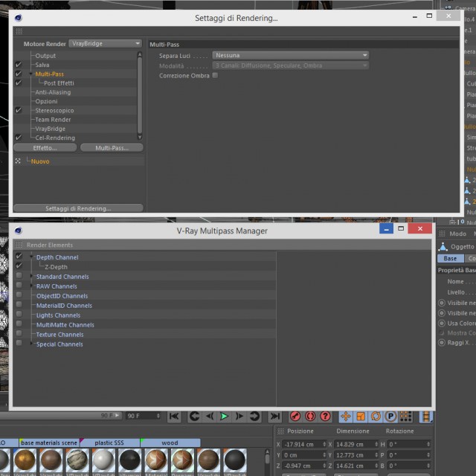Viewport: 476px width, 476px height.
Task: Click the timeline range bar showing 90 F
Action: [61, 416]
